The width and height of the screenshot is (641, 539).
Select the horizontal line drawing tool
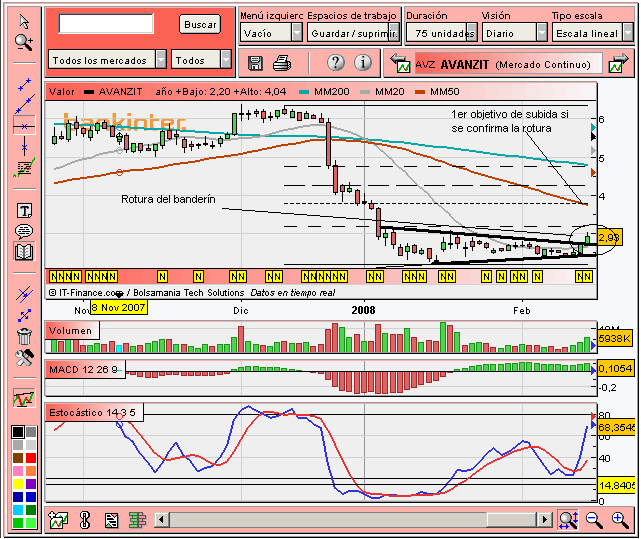(24, 126)
